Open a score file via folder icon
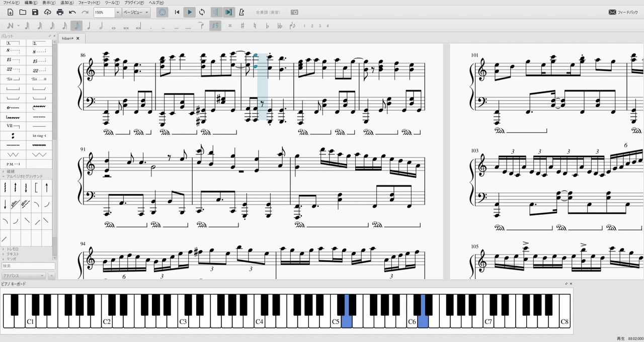 [23, 12]
